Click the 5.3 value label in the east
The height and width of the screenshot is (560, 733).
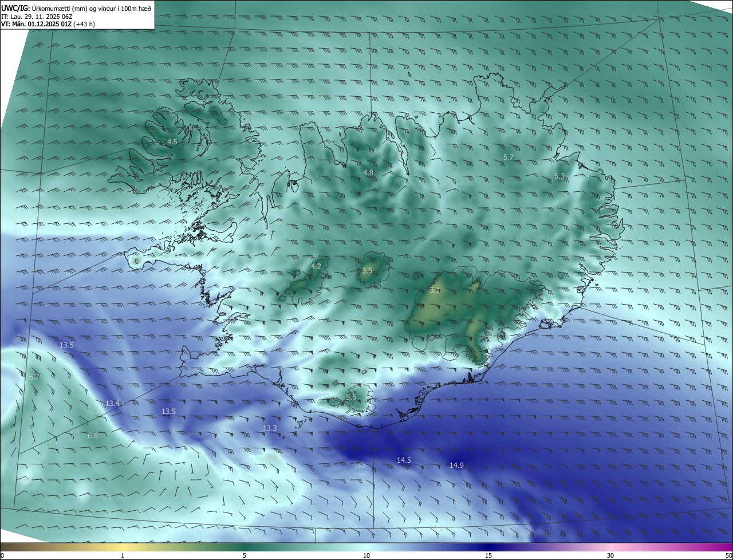pos(560,176)
